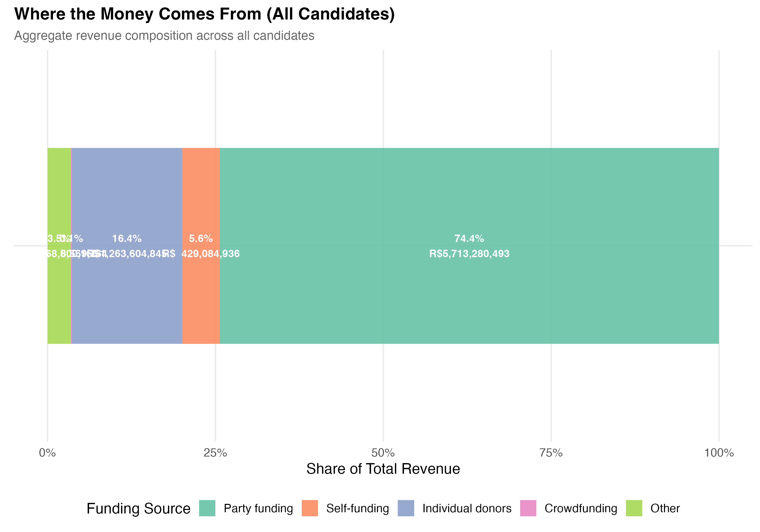Image resolution: width=760 pixels, height=532 pixels.
Task: Click the "Share of Total Revenue" axis title
Action: tap(383, 469)
